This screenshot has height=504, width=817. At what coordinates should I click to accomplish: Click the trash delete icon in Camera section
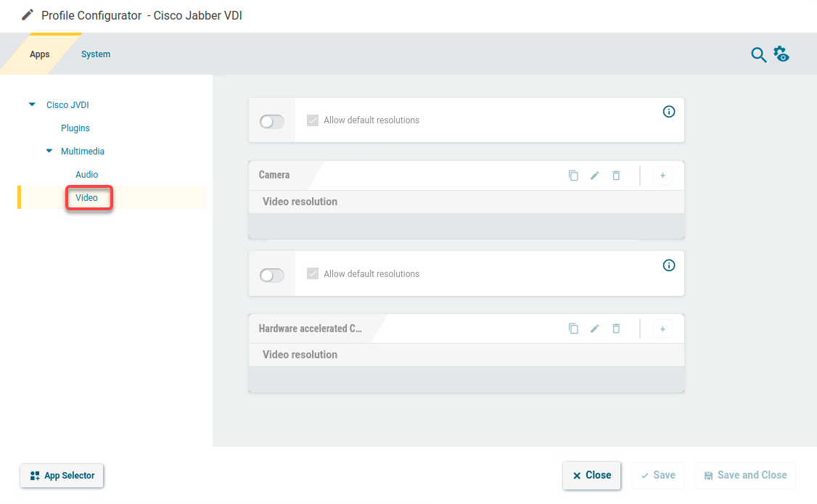[616, 175]
